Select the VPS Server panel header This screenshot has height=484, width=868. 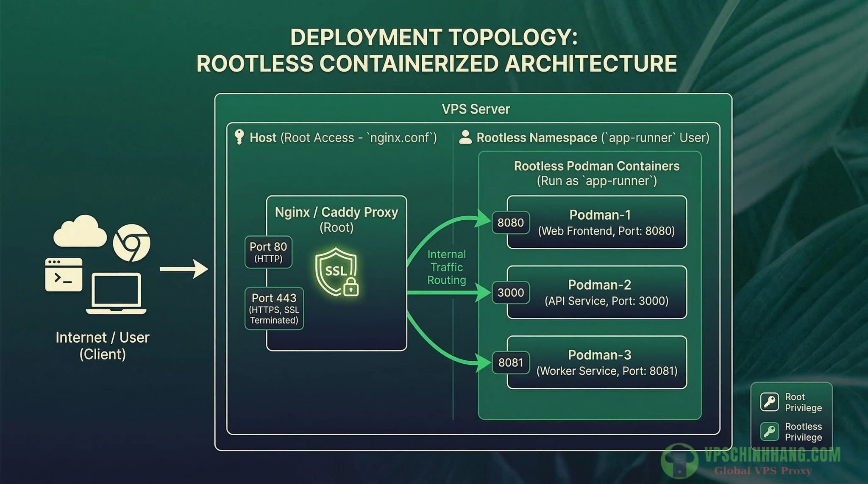(x=476, y=109)
